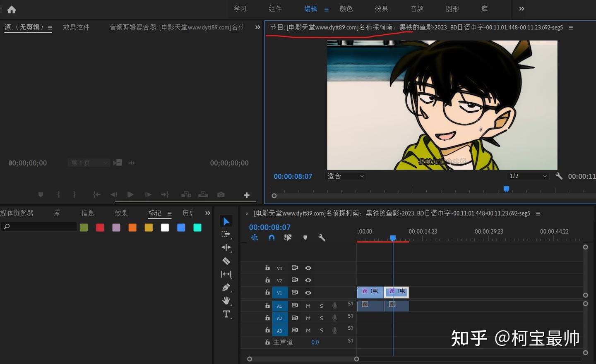Open Program Monitor settings wrench

point(559,176)
